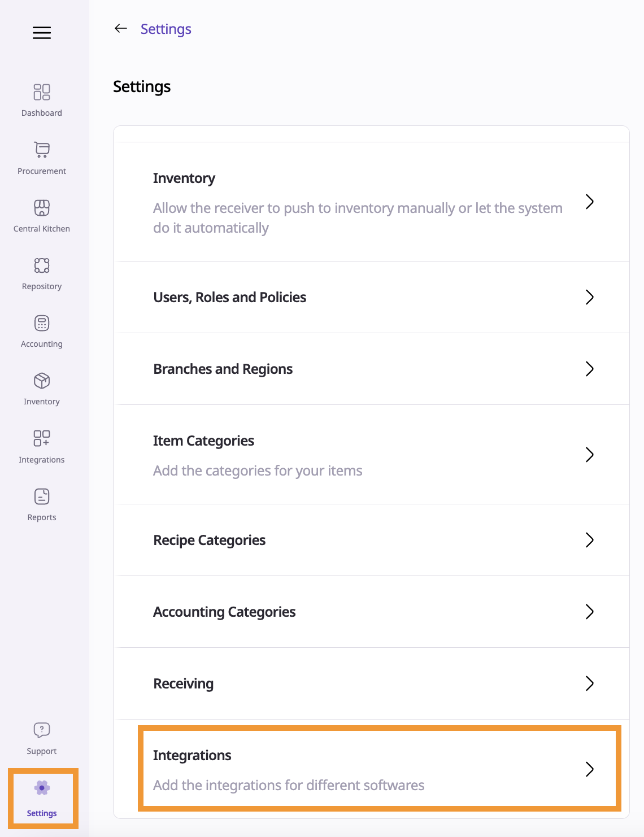Click the back arrow beside Settings
This screenshot has height=837, width=644.
121,29
